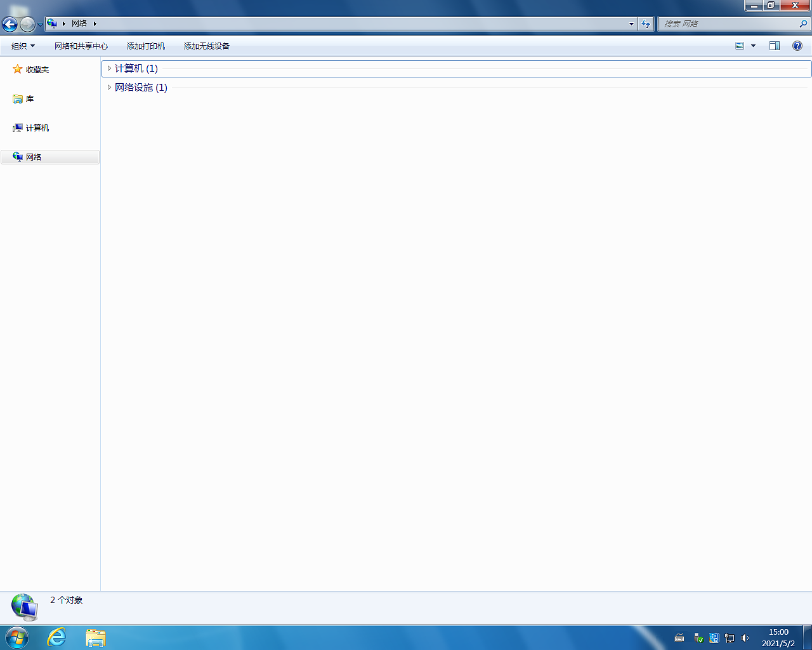Launch Internet Explorer from the taskbar
The height and width of the screenshot is (650, 812).
[56, 639]
